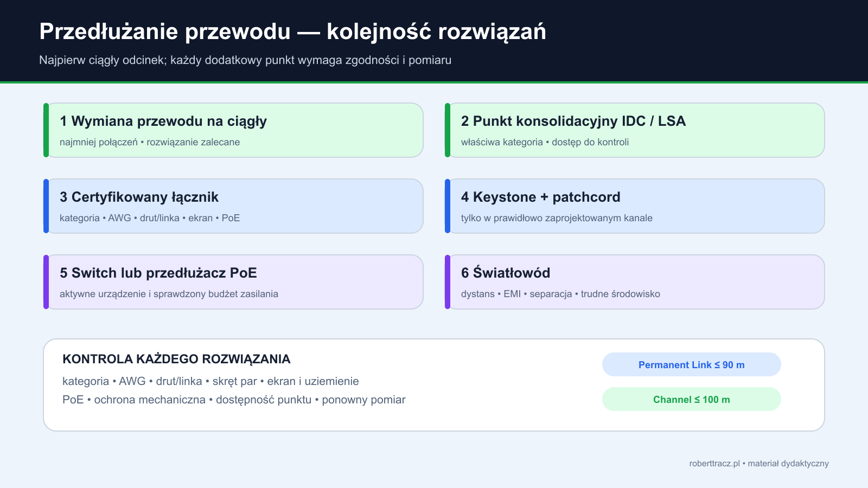Viewport: 868px width, 488px height.
Task: Click the heading "6 Światłowód"
Action: (x=506, y=272)
